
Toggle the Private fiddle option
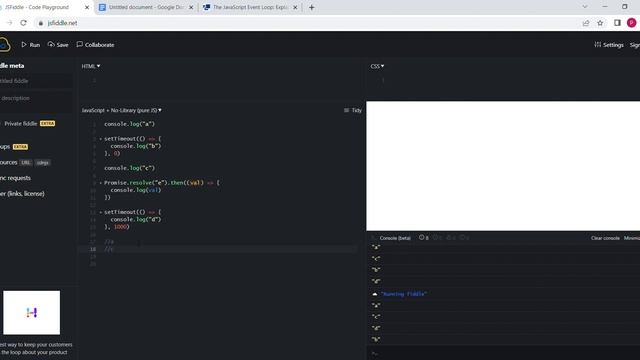21,123
